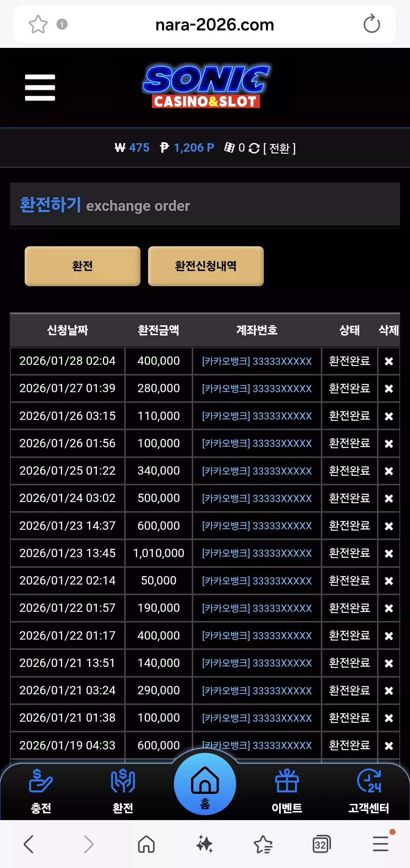Select the 환전 tab button
This screenshot has height=868, width=410.
[x=82, y=266]
